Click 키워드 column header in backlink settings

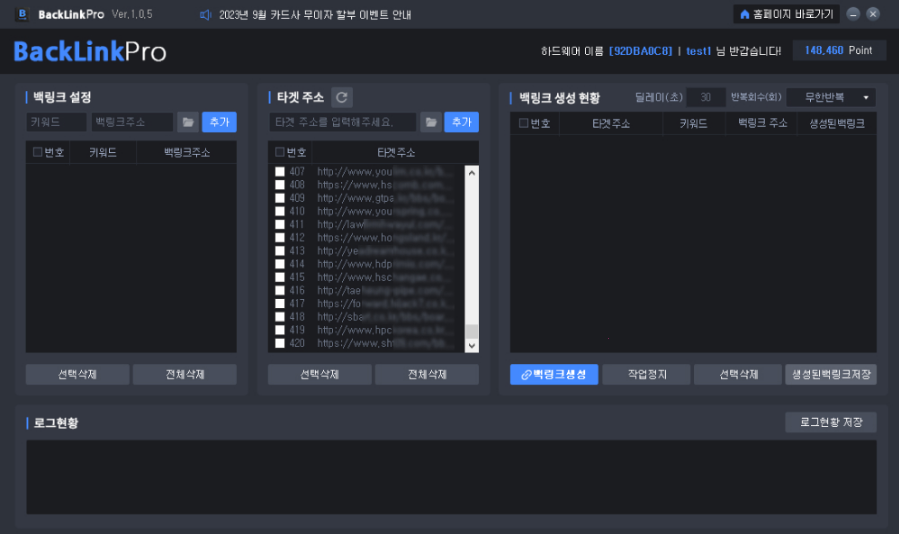103,152
